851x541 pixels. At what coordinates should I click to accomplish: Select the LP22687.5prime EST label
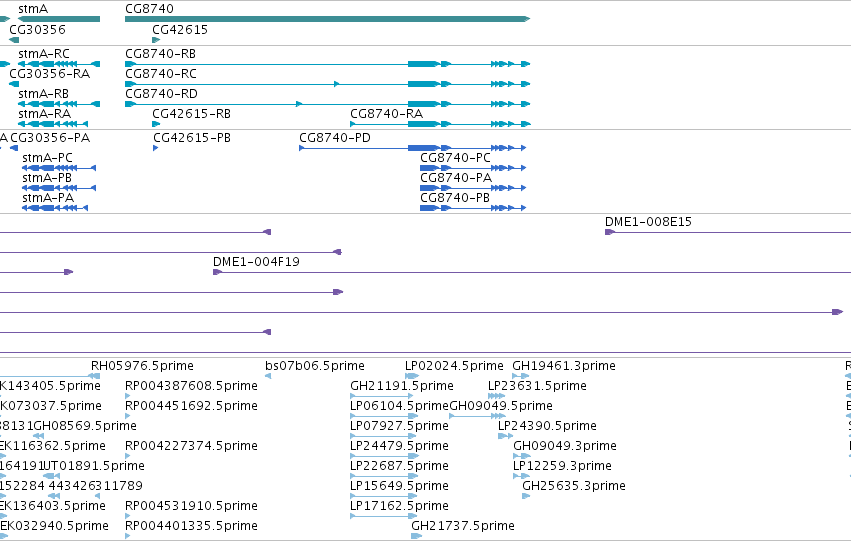399,466
